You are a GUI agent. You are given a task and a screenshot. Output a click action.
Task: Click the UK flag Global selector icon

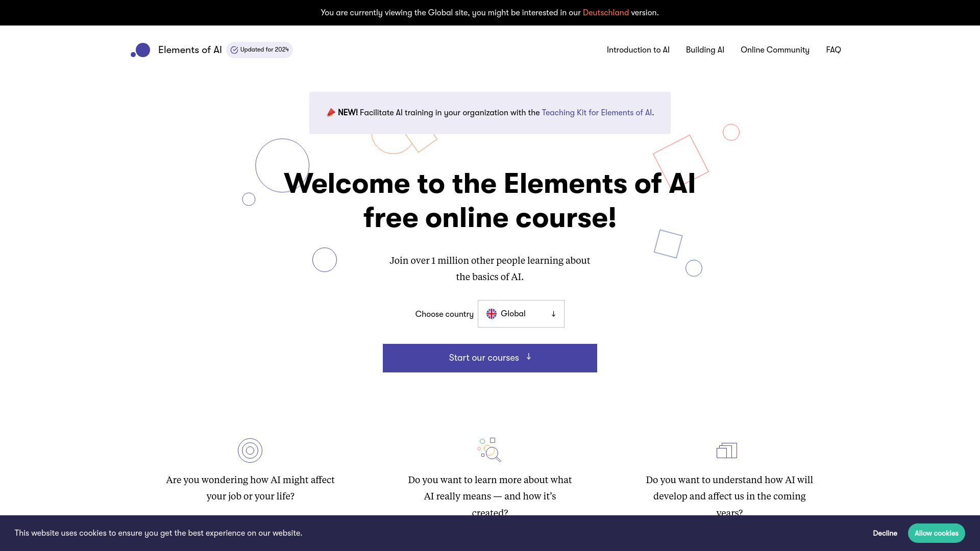click(x=492, y=314)
